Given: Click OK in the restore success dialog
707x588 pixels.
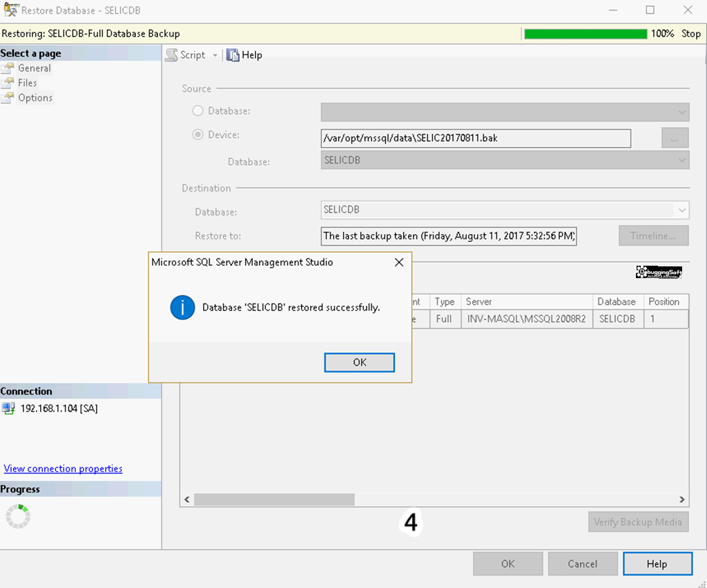Looking at the screenshot, I should [x=359, y=362].
